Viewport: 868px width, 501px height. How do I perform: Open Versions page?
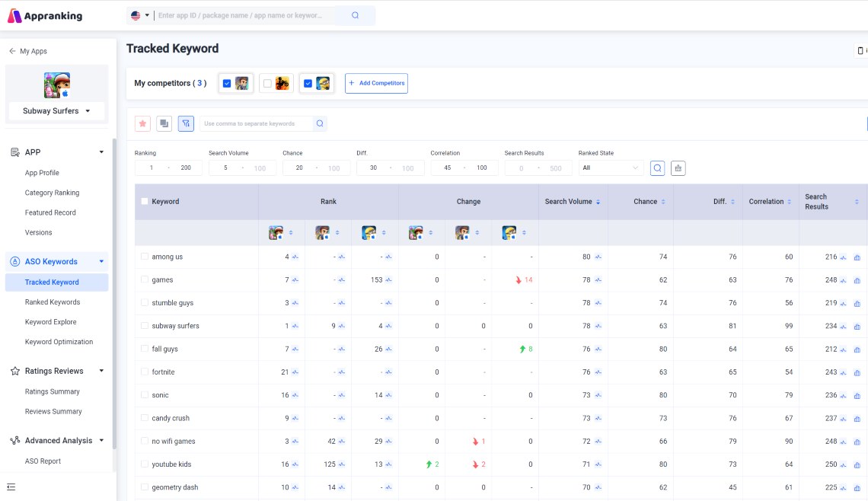pyautogui.click(x=39, y=232)
